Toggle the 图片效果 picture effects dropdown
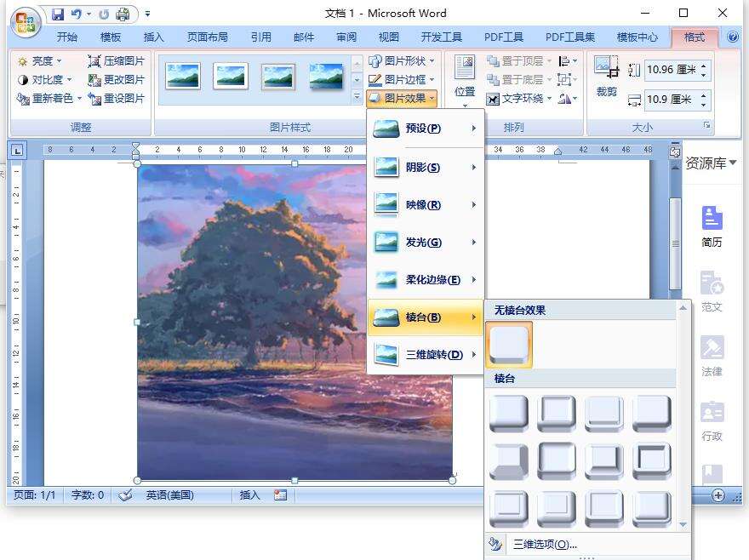 pos(402,99)
